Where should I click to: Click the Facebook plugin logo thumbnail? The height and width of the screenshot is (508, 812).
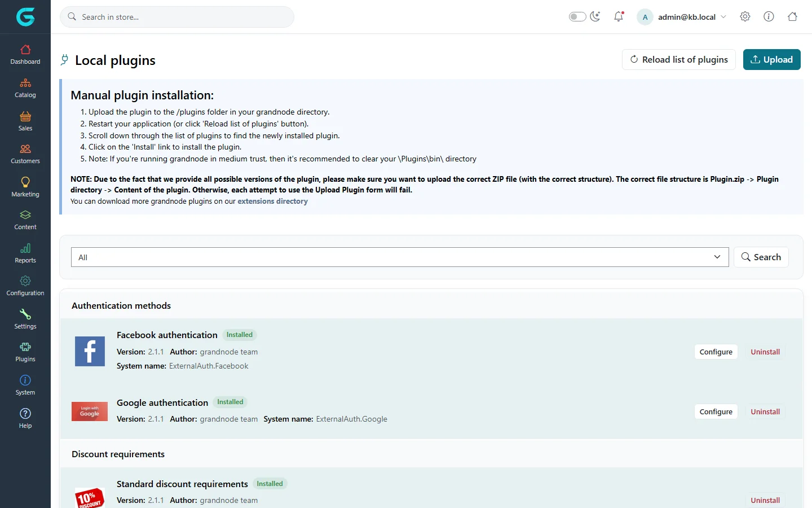point(90,351)
